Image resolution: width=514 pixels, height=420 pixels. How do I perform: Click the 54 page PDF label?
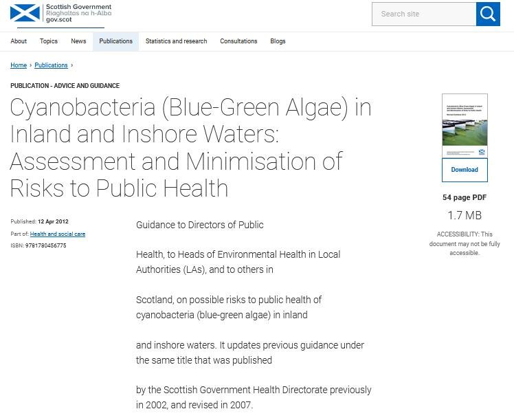(465, 197)
